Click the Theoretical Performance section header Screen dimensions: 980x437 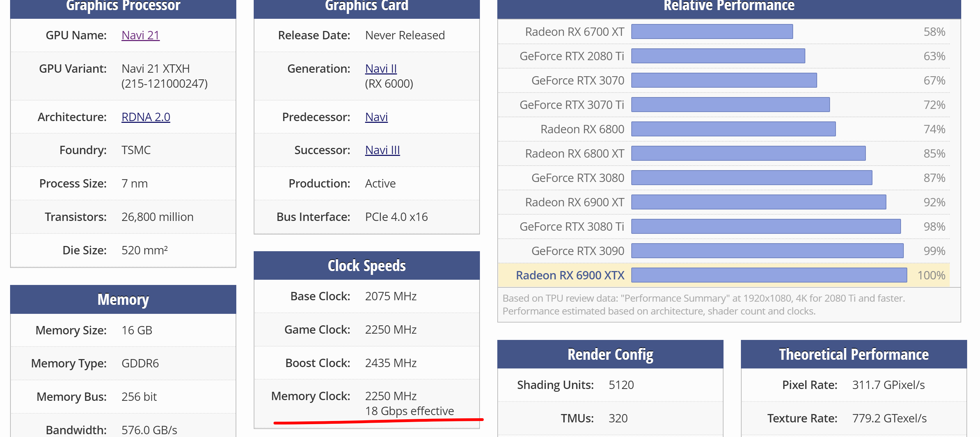(853, 355)
